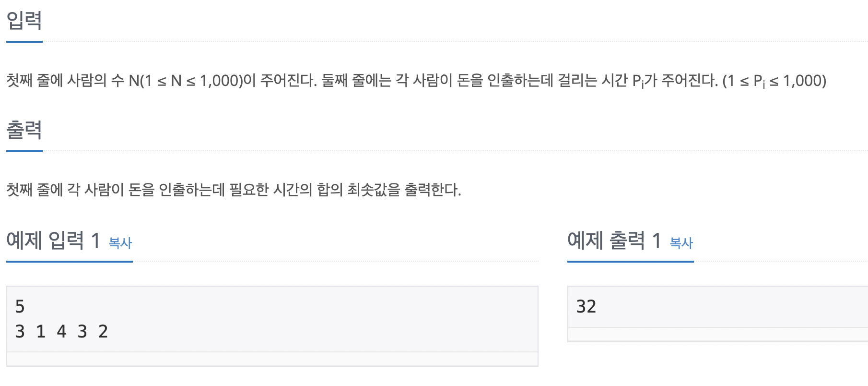Click the (1 ≤ Pi ≤ 1,000) constraint text

click(774, 81)
